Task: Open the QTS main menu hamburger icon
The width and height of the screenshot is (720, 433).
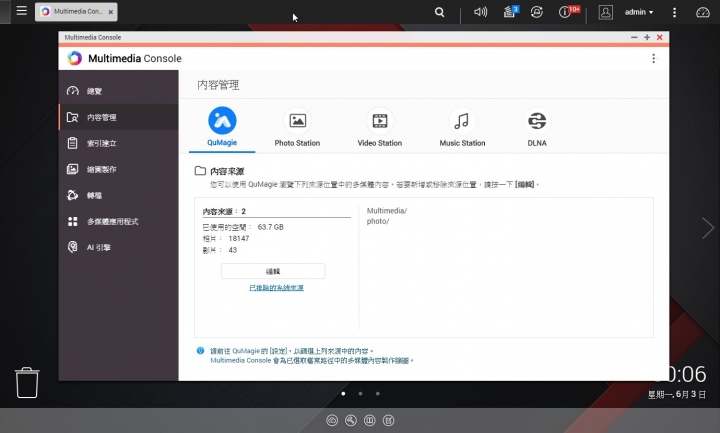Action: pos(21,11)
